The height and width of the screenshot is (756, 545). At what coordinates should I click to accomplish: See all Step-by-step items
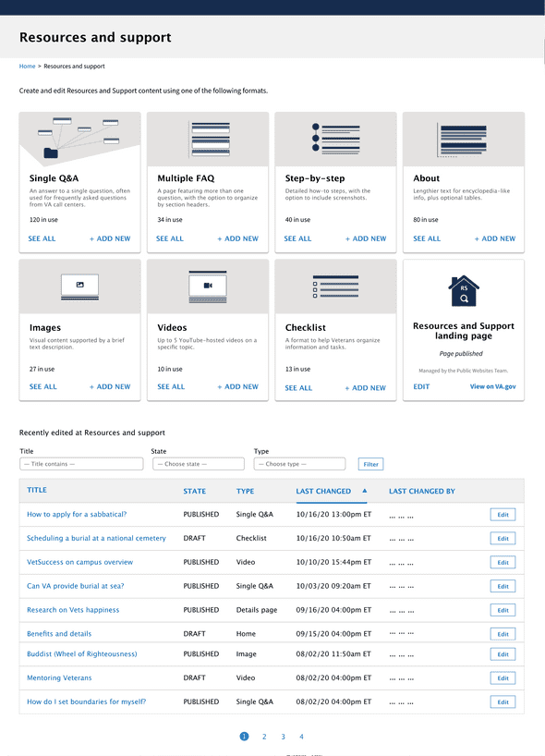point(297,238)
